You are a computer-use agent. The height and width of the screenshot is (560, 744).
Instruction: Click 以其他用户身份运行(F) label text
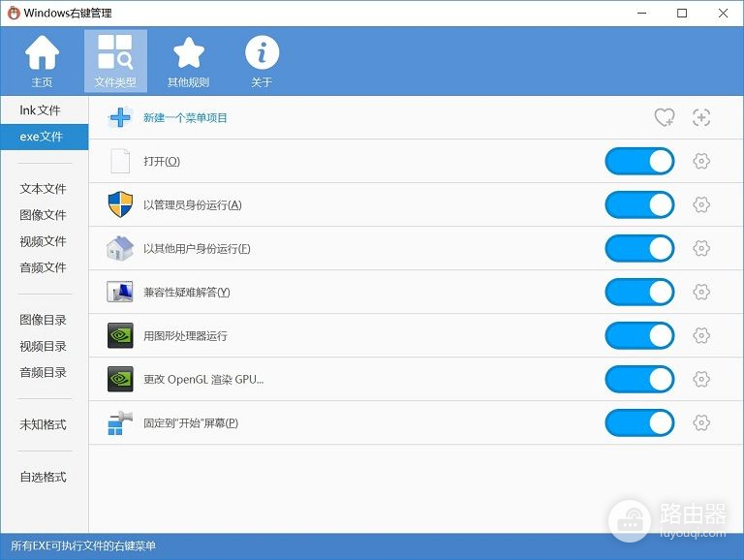pyautogui.click(x=197, y=249)
